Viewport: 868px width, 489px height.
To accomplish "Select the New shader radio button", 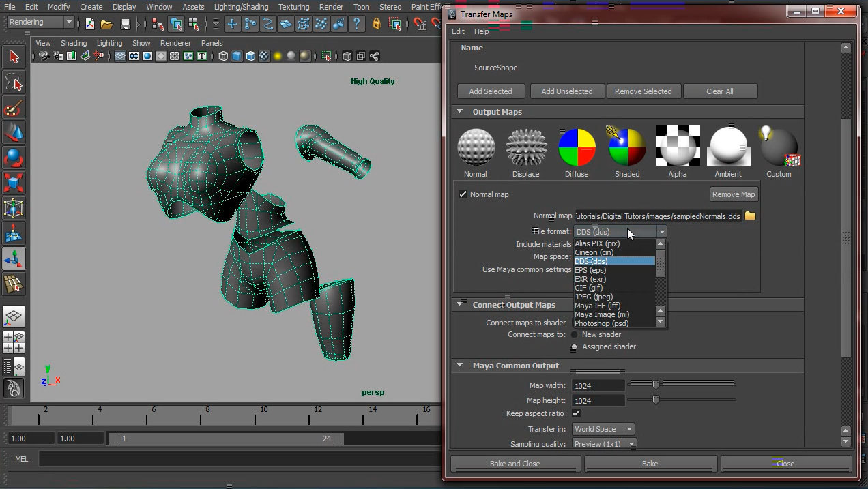I will tap(575, 334).
